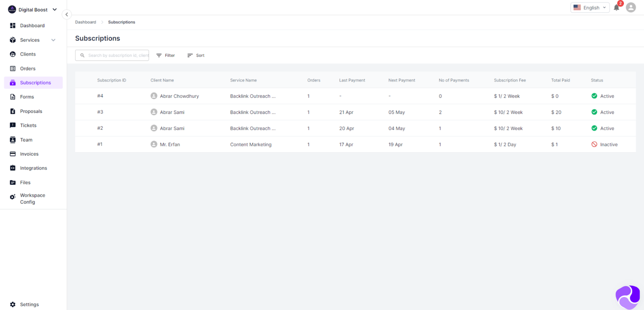This screenshot has width=644, height=310.
Task: Open the user profile avatar
Action: tap(631, 7)
